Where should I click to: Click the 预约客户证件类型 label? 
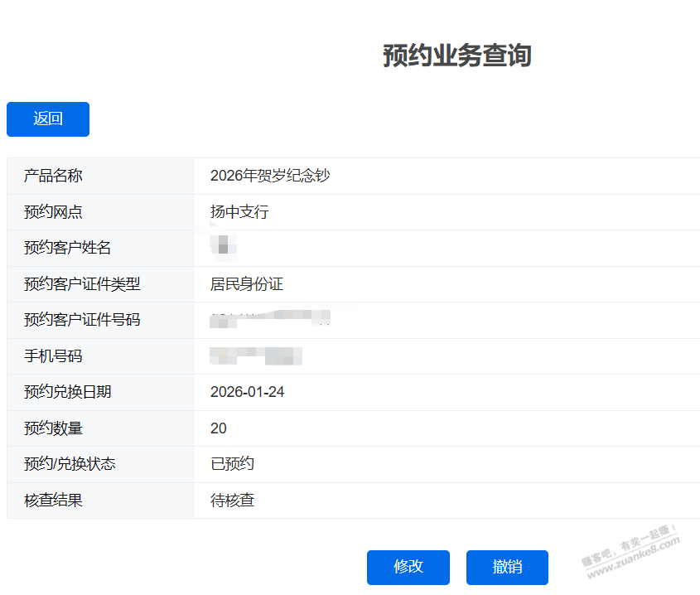click(82, 284)
